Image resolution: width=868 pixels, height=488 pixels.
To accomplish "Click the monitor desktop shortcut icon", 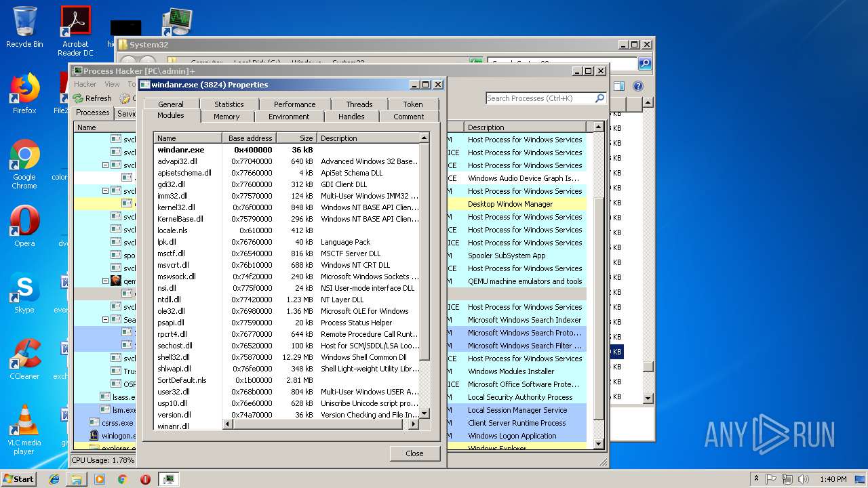I will point(177,22).
